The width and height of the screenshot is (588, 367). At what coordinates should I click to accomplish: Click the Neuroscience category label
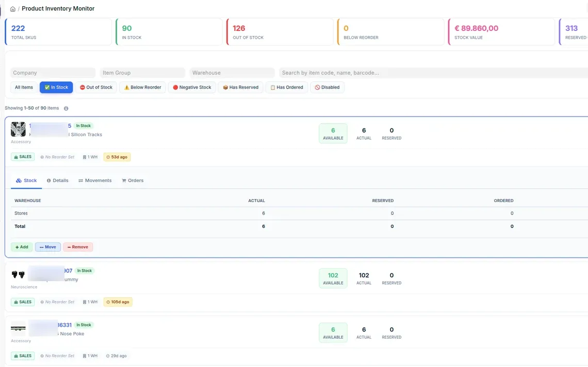(x=24, y=287)
